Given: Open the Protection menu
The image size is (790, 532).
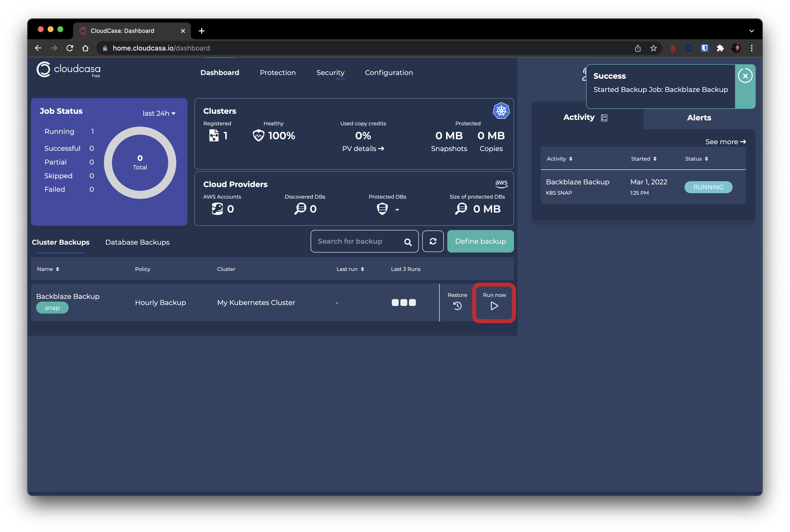Looking at the screenshot, I should [278, 73].
